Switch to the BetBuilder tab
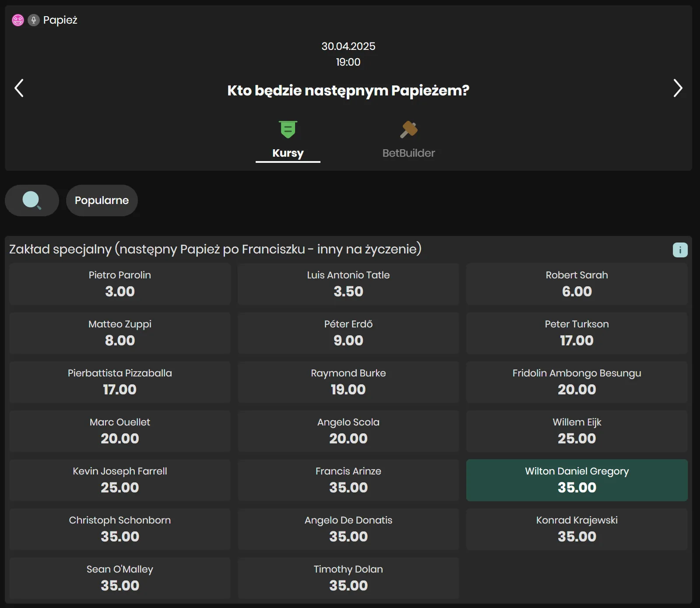The width and height of the screenshot is (700, 608). tap(409, 153)
